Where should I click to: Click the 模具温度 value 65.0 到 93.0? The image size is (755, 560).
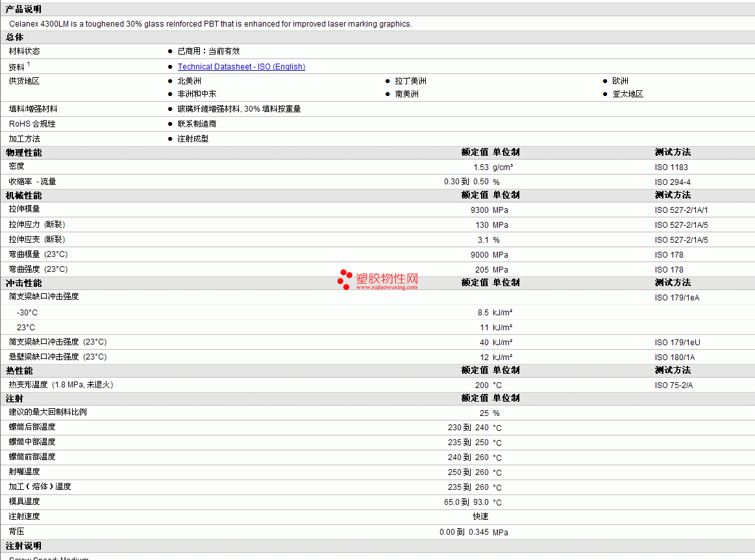466,502
